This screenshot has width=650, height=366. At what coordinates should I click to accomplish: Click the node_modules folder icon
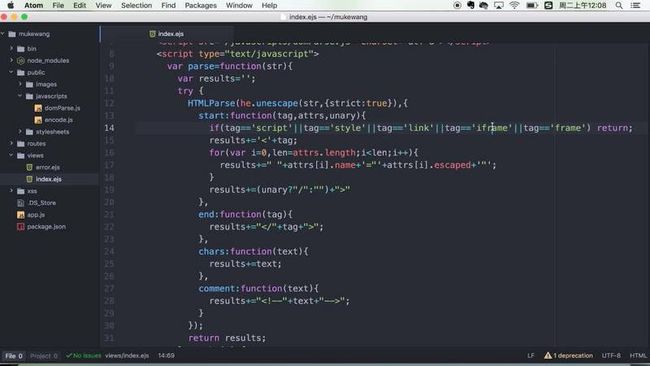click(21, 61)
